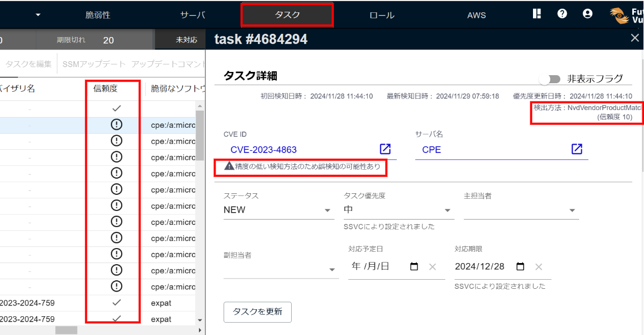Click the 検出方法 NvdVendorProductMatch text

tap(588, 108)
